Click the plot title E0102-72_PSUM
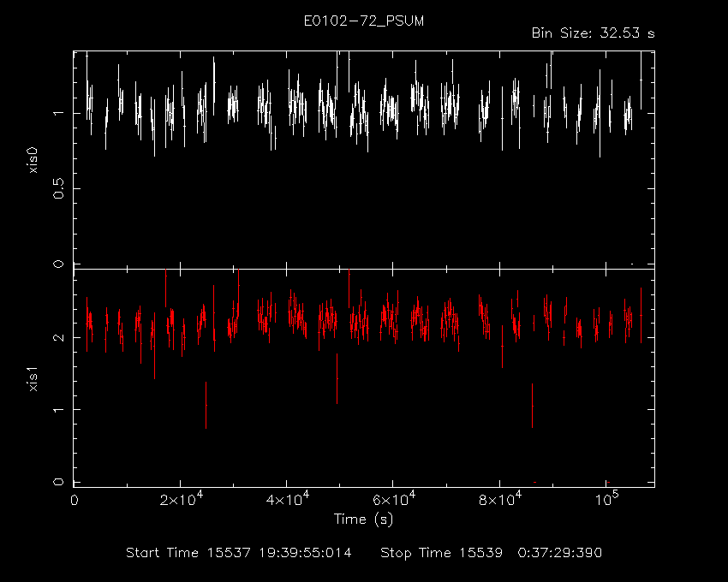This screenshot has height=582, width=728. coord(363,21)
